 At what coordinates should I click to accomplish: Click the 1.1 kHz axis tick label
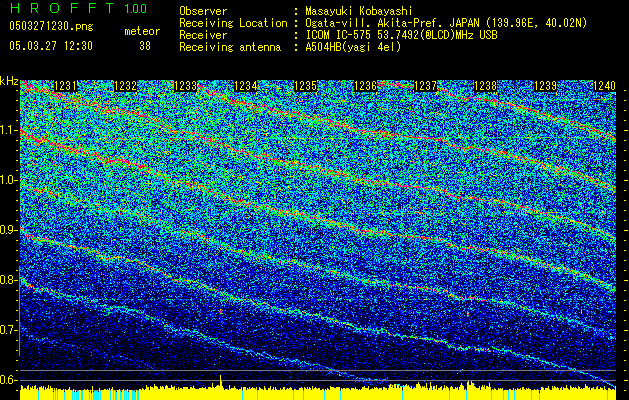tap(9, 130)
